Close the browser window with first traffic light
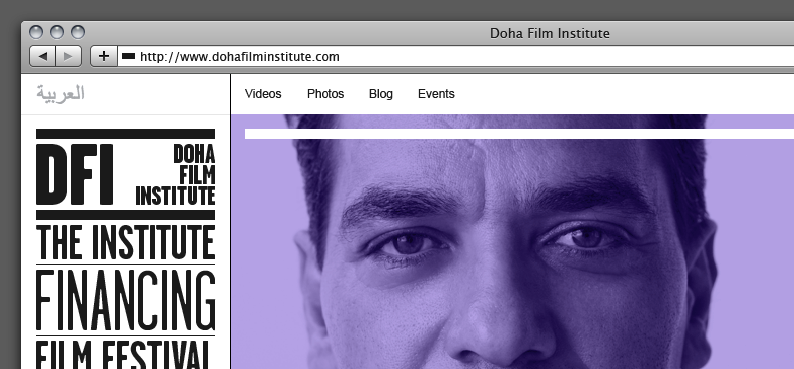The height and width of the screenshot is (369, 794). click(36, 32)
